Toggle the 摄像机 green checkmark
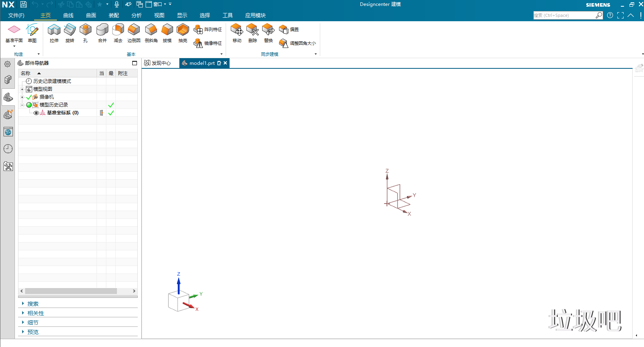This screenshot has height=347, width=644. pos(29,97)
